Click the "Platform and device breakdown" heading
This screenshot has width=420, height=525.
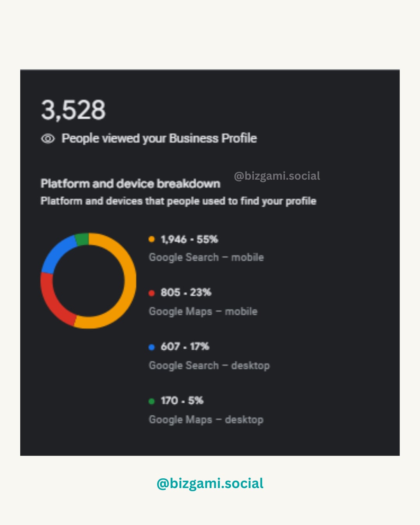130,184
